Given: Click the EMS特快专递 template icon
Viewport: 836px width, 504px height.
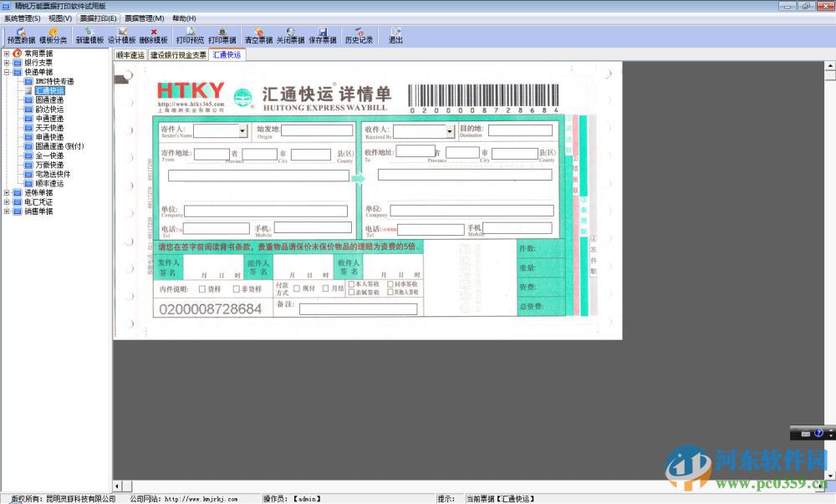Looking at the screenshot, I should pyautogui.click(x=28, y=82).
